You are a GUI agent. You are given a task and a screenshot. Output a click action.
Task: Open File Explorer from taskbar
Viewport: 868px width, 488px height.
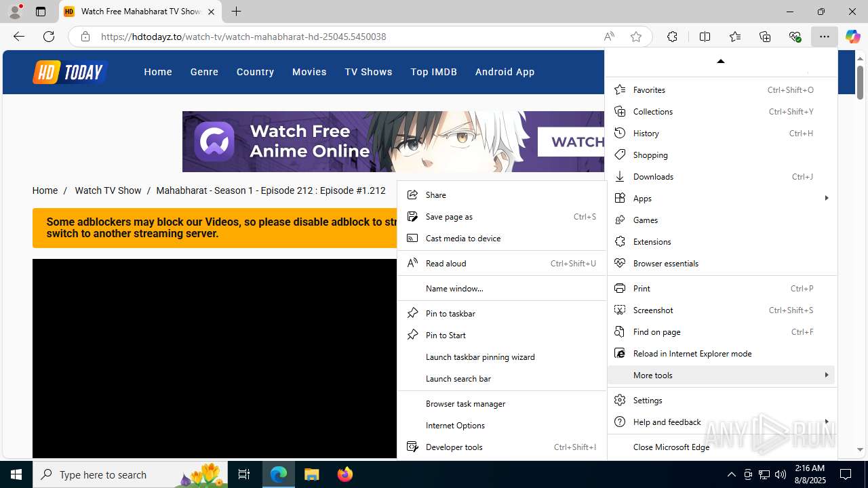tap(312, 474)
